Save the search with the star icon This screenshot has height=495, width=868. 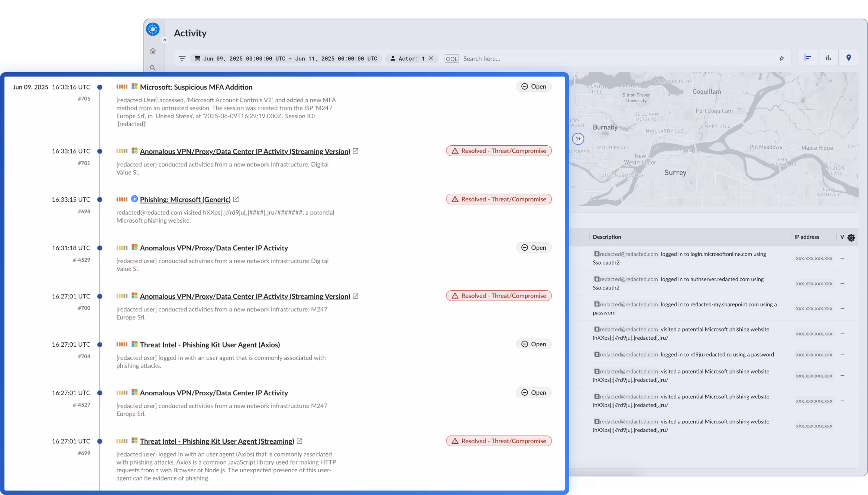tap(782, 58)
